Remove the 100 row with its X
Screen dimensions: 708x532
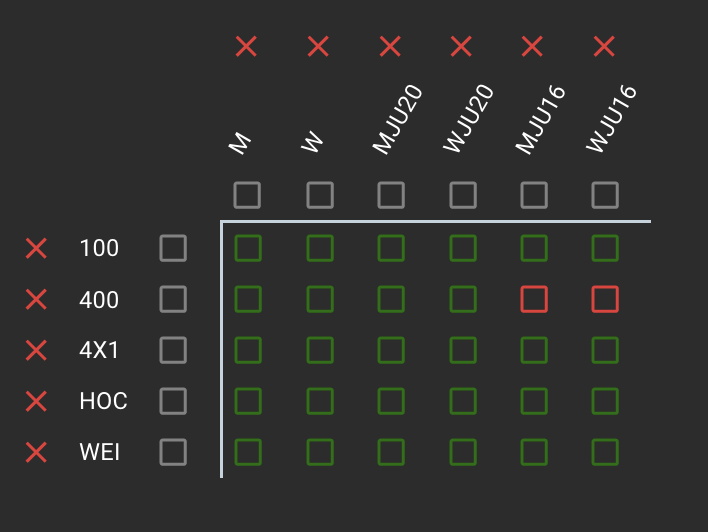pos(36,248)
